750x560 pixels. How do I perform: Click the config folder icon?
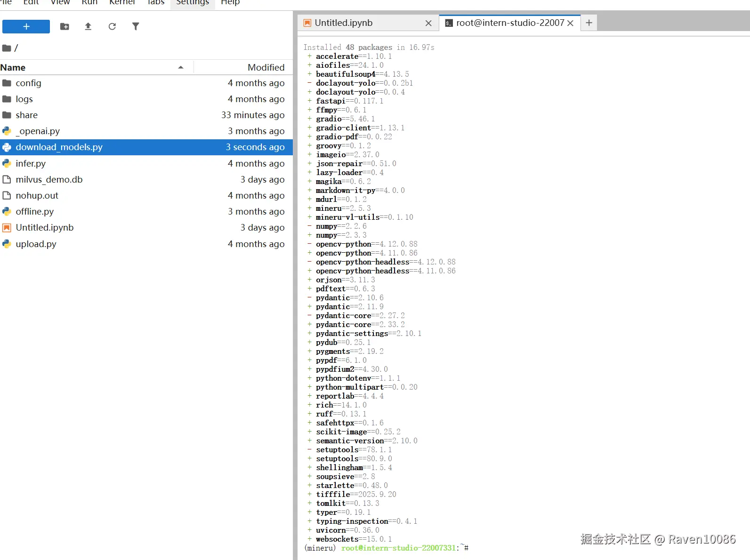click(7, 83)
